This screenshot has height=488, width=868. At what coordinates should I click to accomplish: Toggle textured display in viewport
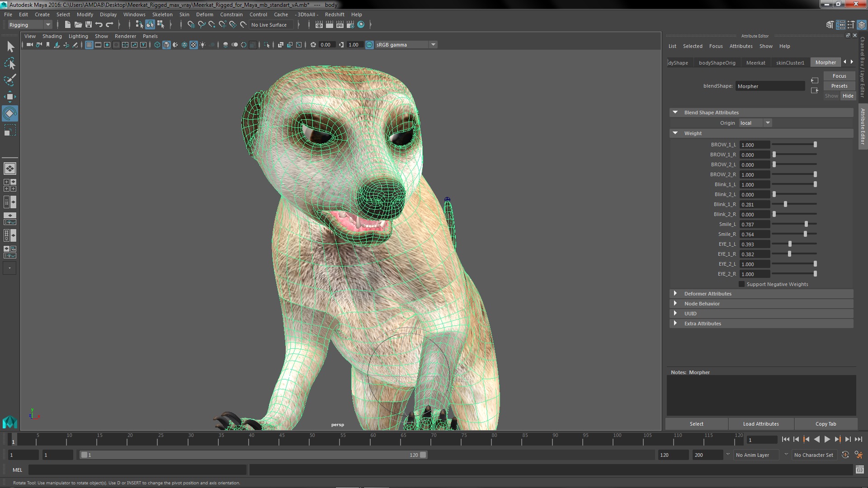point(193,45)
